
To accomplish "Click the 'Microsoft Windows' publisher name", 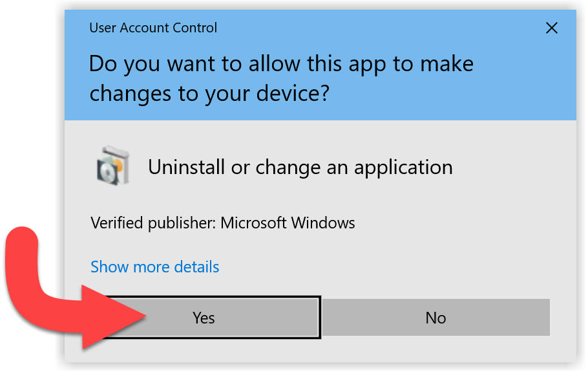I will [288, 223].
